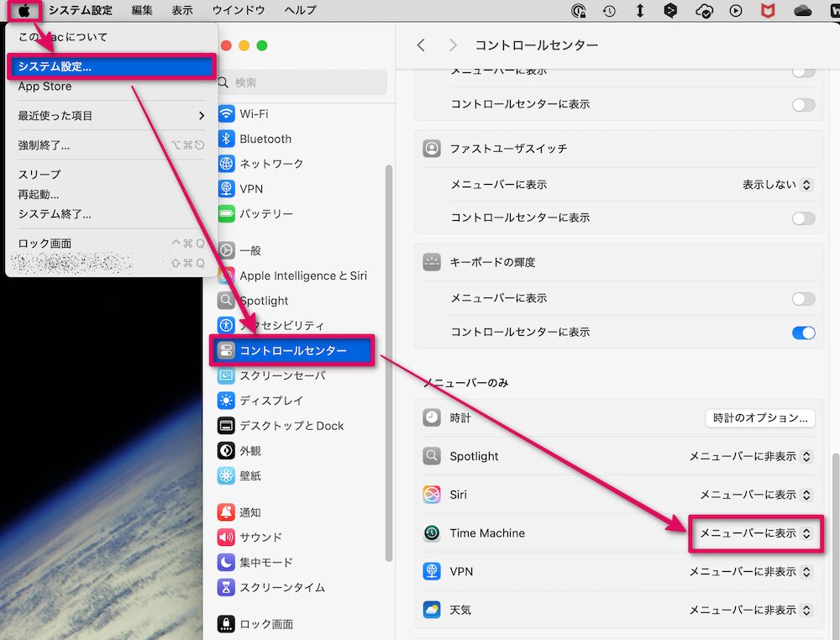Viewport: 840px width, 640px height.
Task: Open the アクセシビリティ icon
Action: (227, 325)
